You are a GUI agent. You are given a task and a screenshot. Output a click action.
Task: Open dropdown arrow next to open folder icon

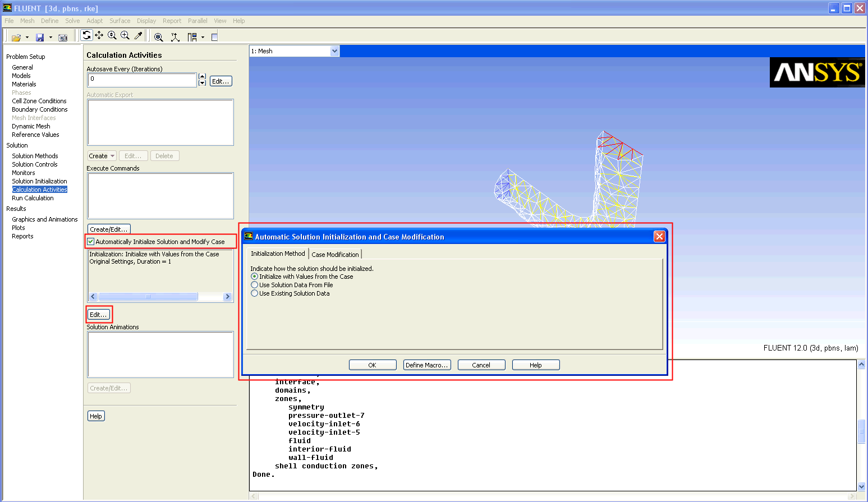27,38
